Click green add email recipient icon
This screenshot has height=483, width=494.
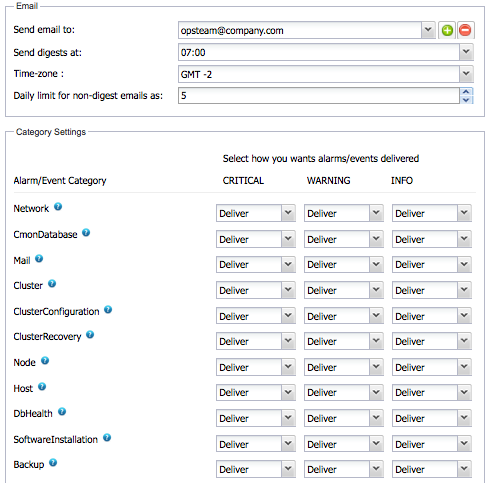coord(447,30)
